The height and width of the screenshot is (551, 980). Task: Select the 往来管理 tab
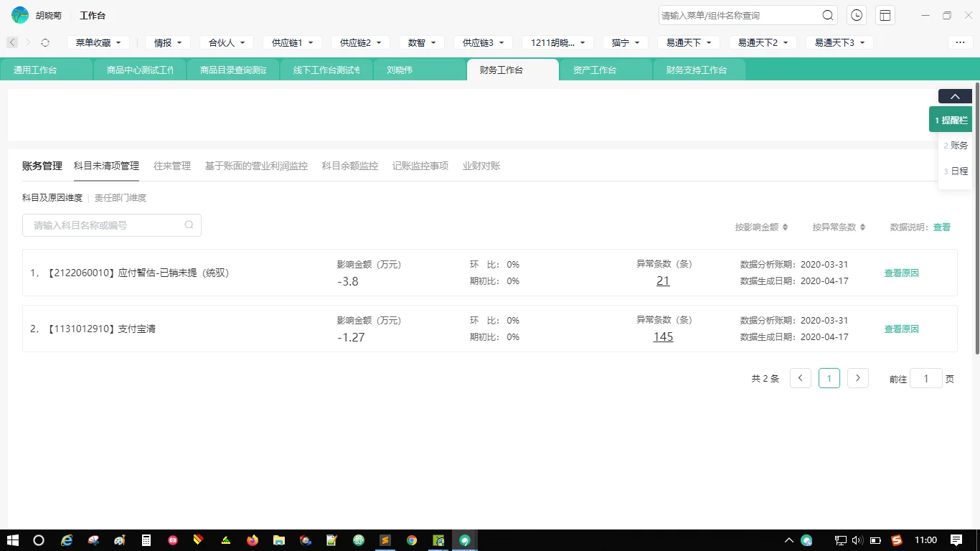click(x=172, y=166)
